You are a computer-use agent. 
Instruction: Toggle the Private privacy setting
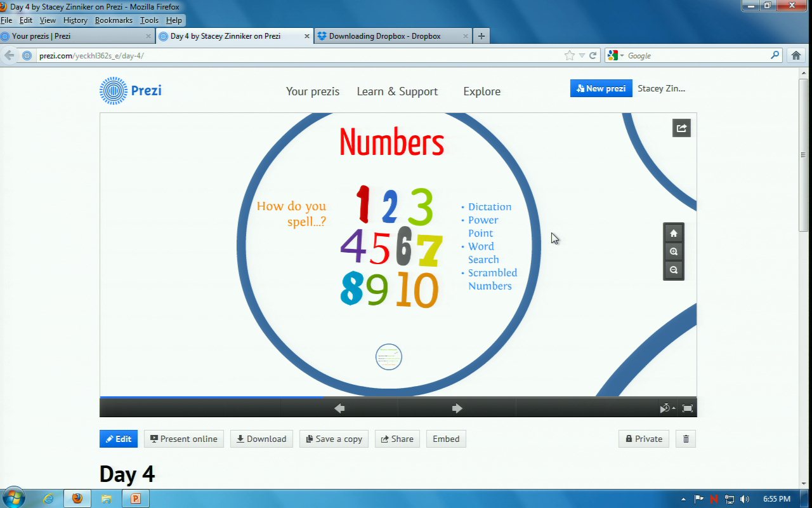[x=643, y=439]
